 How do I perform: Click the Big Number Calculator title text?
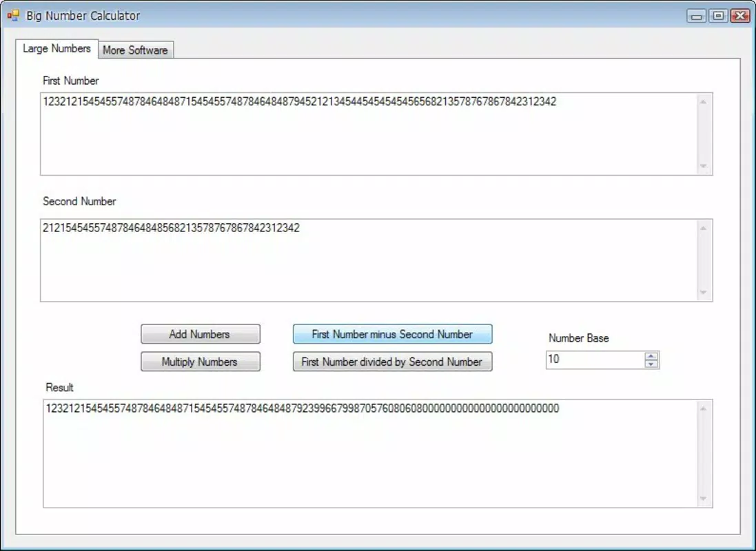tap(83, 16)
